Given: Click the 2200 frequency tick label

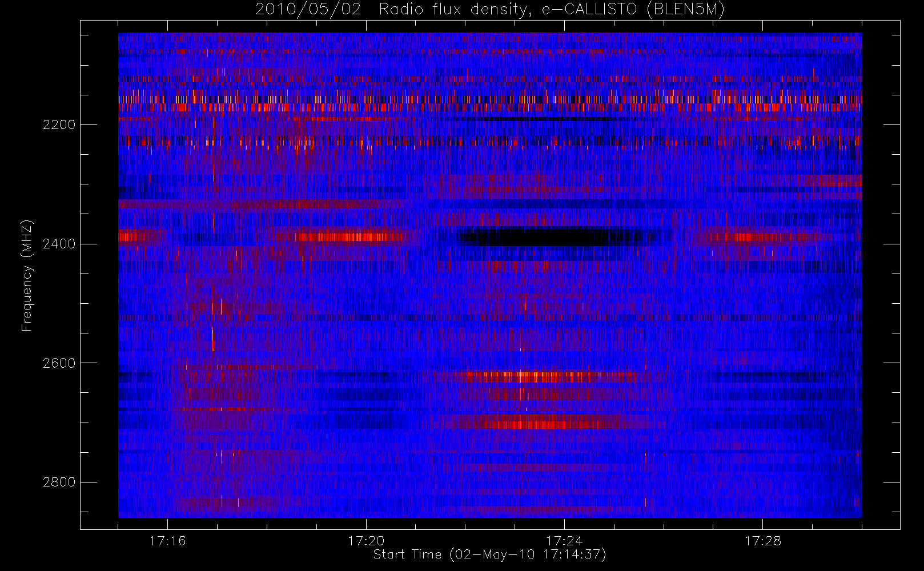Looking at the screenshot, I should [59, 124].
